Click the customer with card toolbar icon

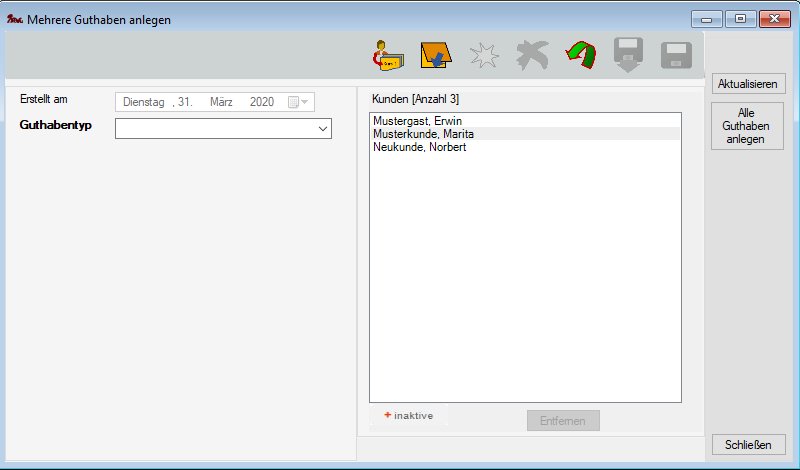click(x=386, y=56)
